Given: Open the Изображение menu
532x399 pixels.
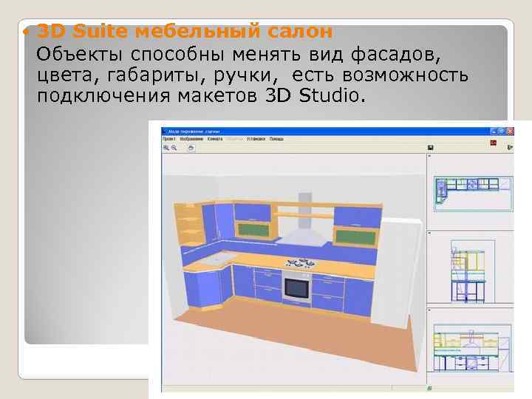Looking at the screenshot, I should click(191, 139).
